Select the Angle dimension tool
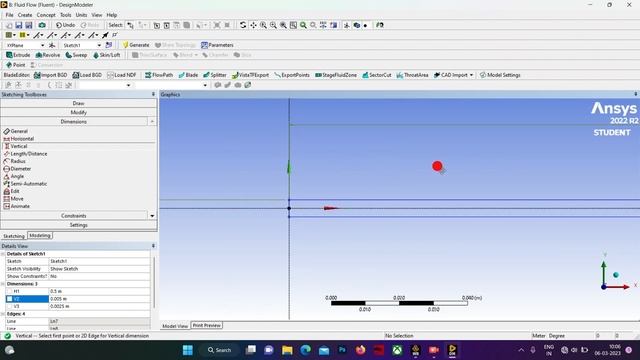This screenshot has height=360, width=640. [x=14, y=176]
